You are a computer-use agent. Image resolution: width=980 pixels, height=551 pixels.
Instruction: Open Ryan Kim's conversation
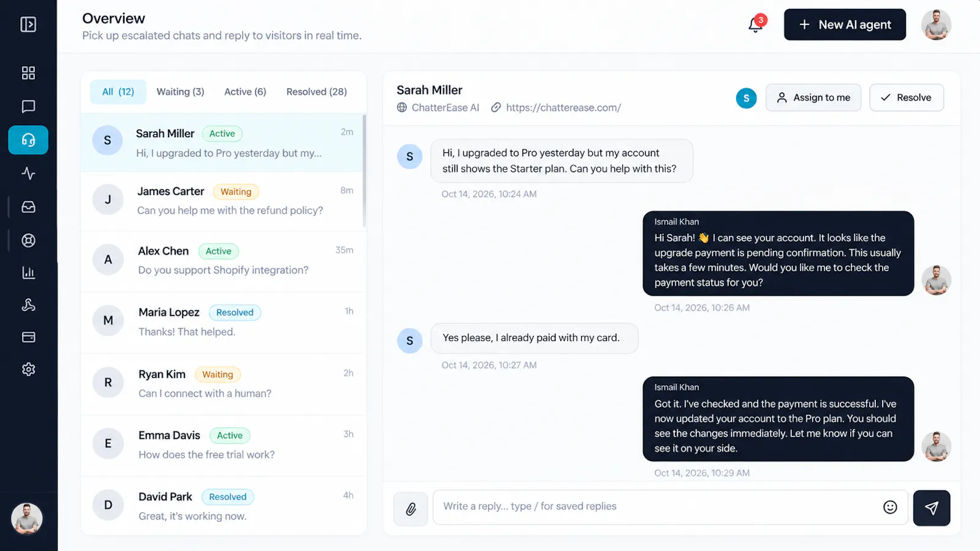(223, 384)
